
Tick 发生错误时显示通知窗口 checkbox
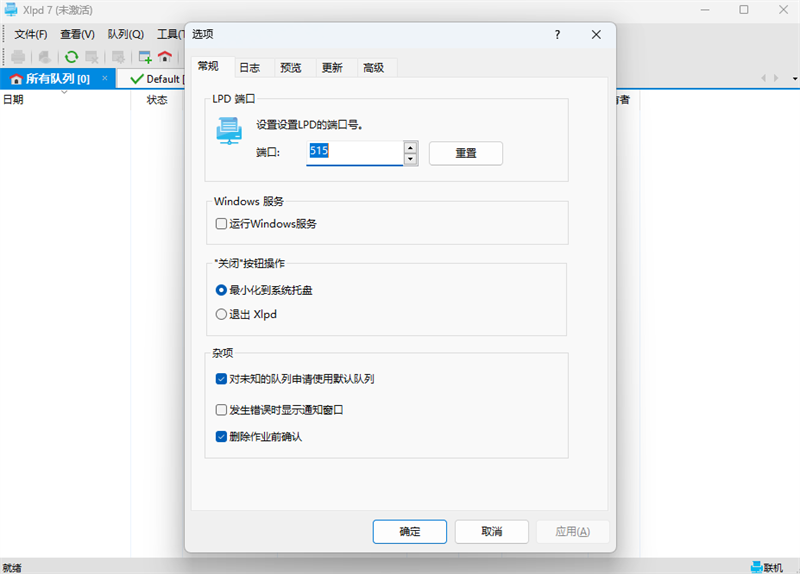pos(221,410)
